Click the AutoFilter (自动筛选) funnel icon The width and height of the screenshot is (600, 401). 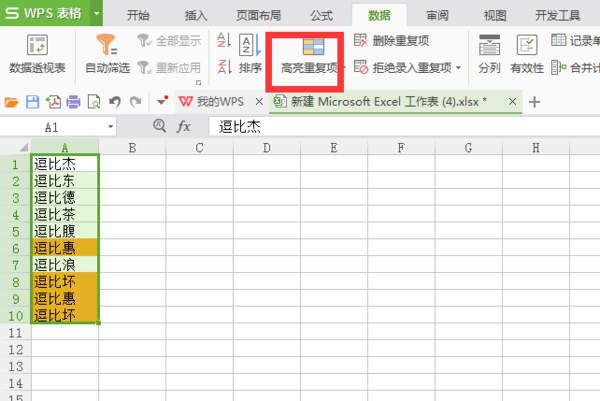[107, 44]
